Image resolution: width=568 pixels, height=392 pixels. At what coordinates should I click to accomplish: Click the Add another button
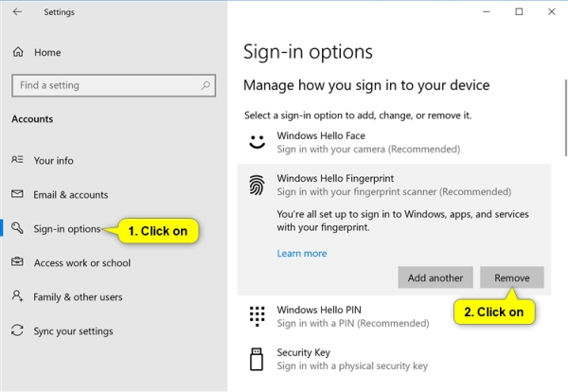[435, 277]
